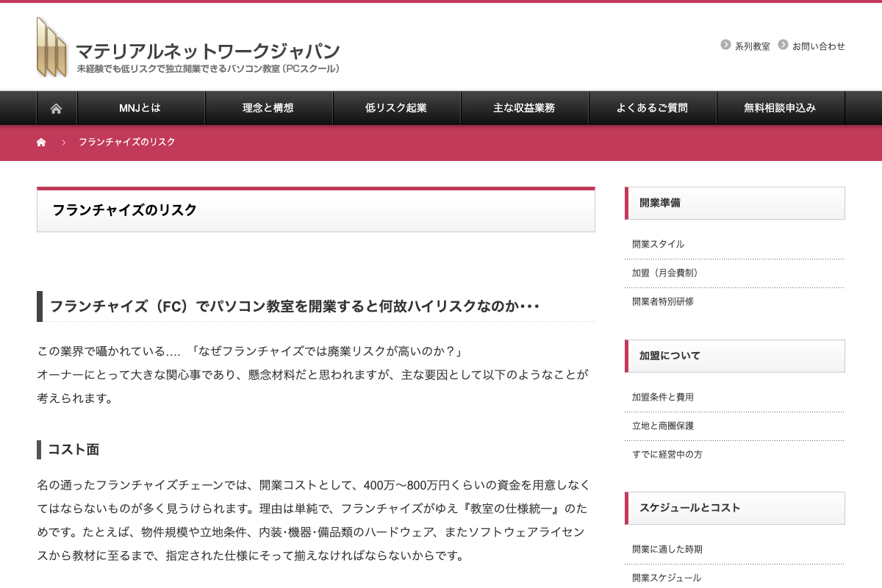Image resolution: width=882 pixels, height=588 pixels.
Task: Select 無料相談申込み in the navigation bar
Action: pos(780,108)
